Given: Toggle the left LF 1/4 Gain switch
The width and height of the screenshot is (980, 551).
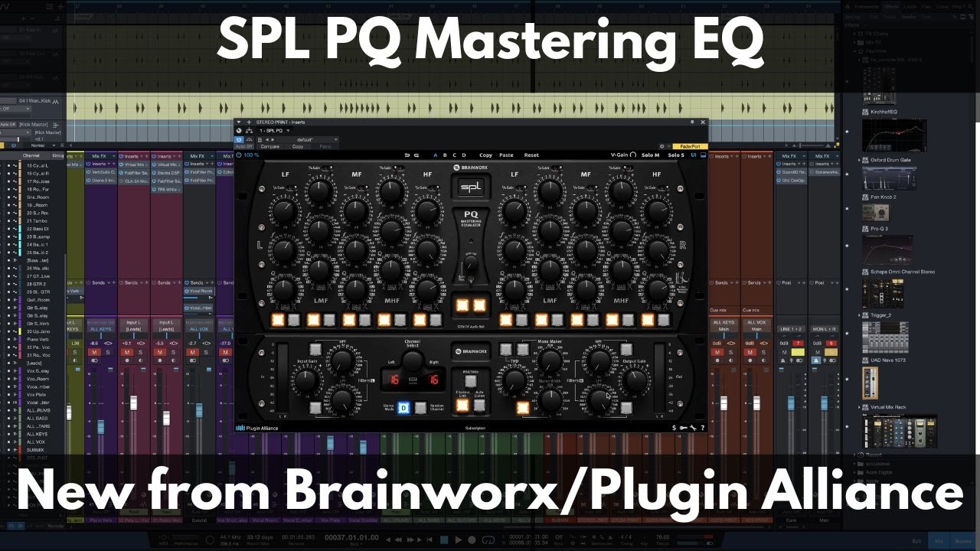Looking at the screenshot, I should (292, 187).
